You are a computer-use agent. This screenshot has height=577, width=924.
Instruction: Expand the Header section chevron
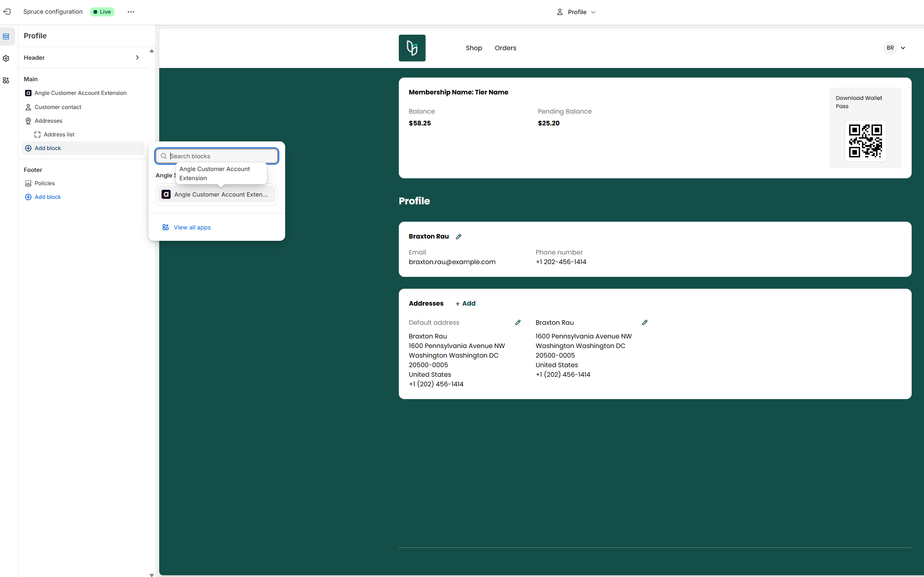137,57
